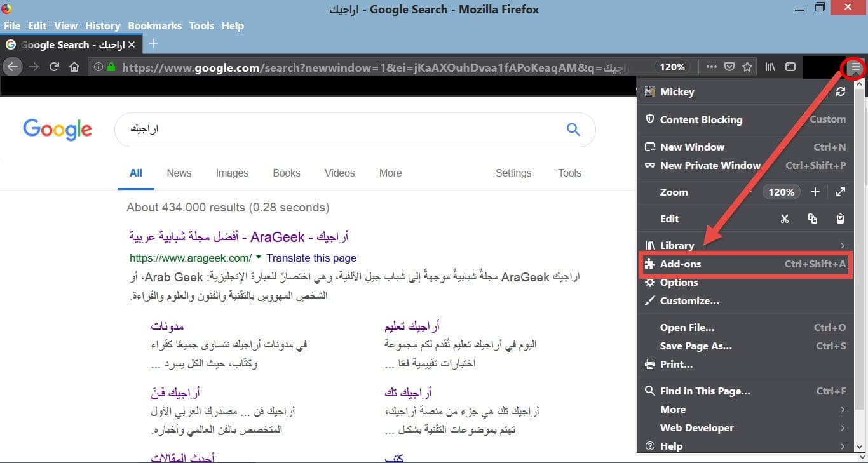Click the hamburger menu button in toolbar
Image resolution: width=868 pixels, height=463 pixels.
coord(855,67)
